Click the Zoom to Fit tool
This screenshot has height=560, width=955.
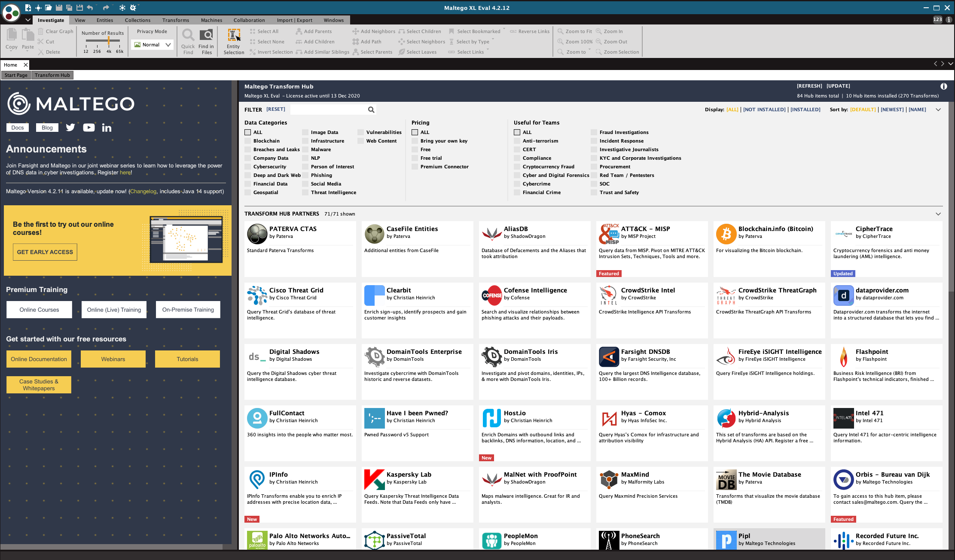tap(575, 31)
